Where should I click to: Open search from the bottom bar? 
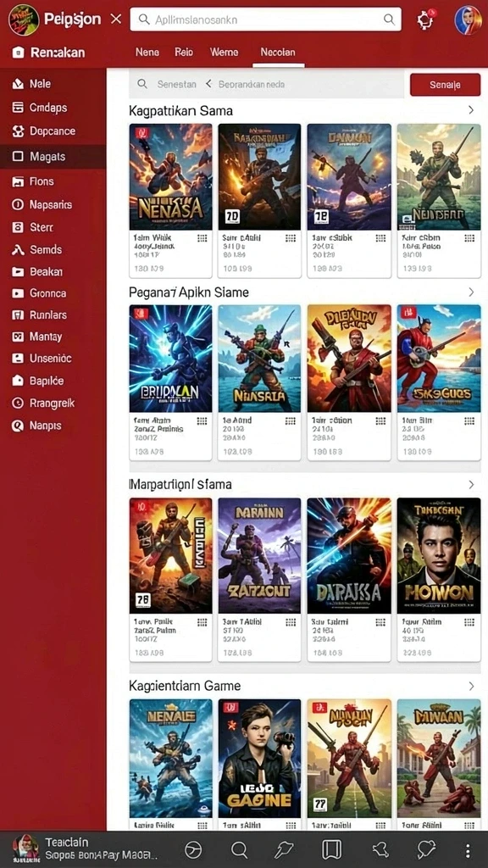[x=239, y=849]
